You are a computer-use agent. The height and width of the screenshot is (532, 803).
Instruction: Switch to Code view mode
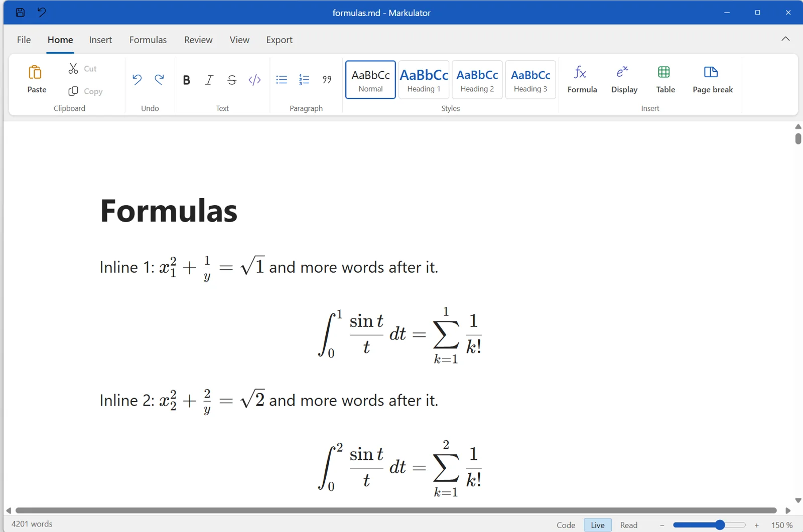click(566, 525)
